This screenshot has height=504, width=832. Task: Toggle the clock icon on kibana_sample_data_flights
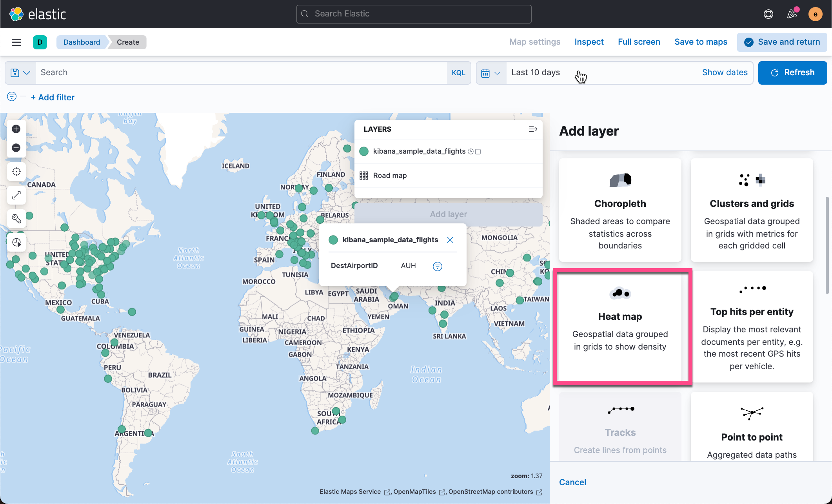pyautogui.click(x=471, y=151)
